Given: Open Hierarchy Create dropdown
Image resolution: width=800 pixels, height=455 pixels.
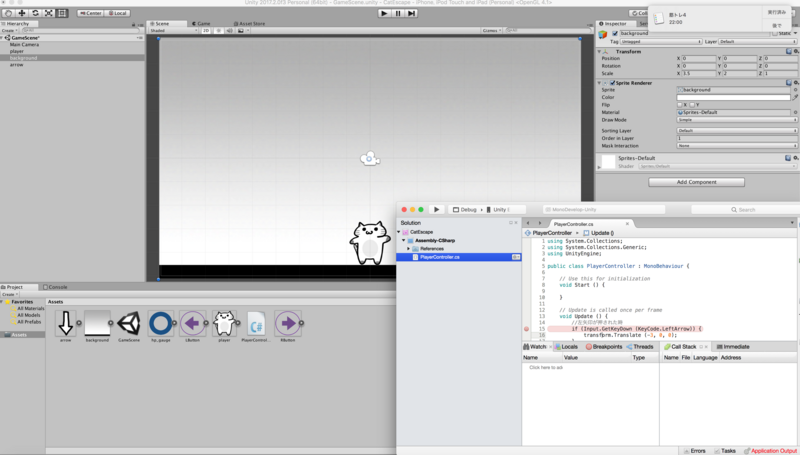Looking at the screenshot, I should 10,31.
